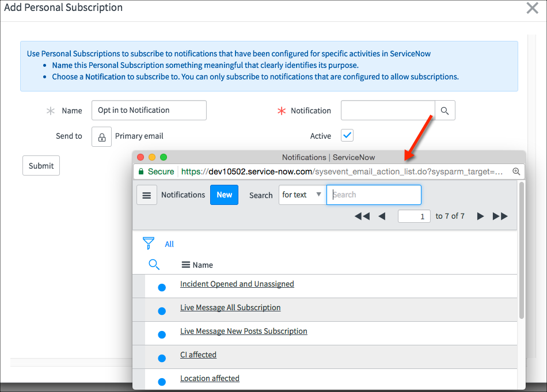This screenshot has height=392, width=547.
Task: Click the 'Primary email' text
Action: 139,136
